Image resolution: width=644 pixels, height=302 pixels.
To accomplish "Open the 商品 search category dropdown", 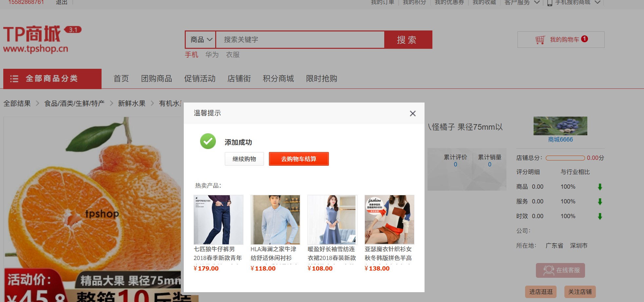I will [x=200, y=39].
